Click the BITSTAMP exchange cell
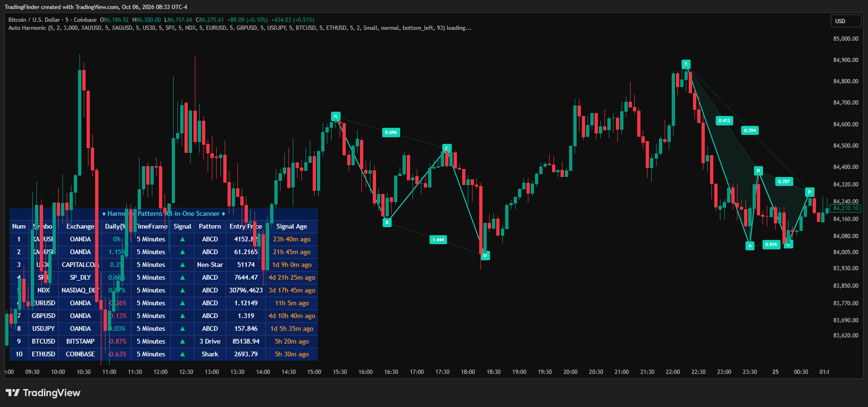Screen dimensions: 868x407 pyautogui.click(x=80, y=342)
